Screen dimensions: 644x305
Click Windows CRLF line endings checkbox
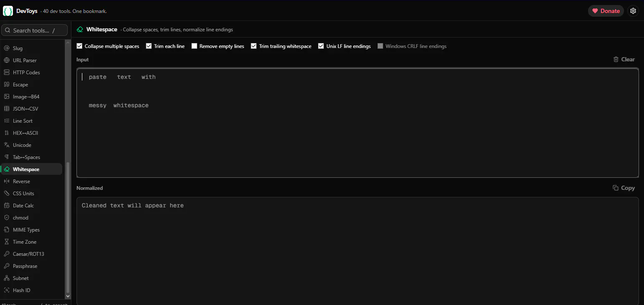380,46
